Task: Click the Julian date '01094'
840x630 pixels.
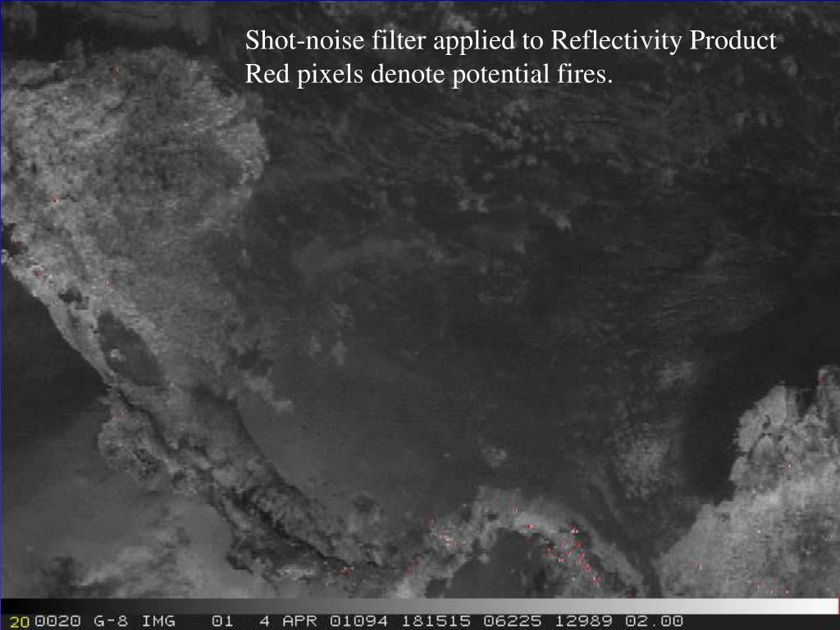Action: click(x=358, y=621)
